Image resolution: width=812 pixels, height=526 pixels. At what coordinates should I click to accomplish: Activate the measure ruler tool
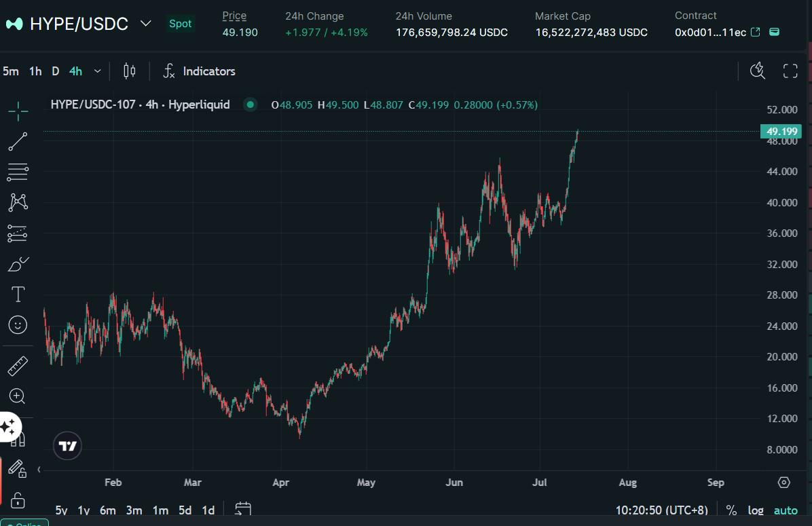coord(17,365)
